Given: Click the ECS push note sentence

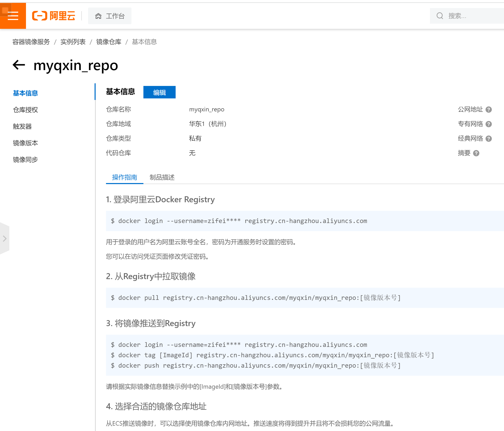Looking at the screenshot, I should [x=250, y=423].
